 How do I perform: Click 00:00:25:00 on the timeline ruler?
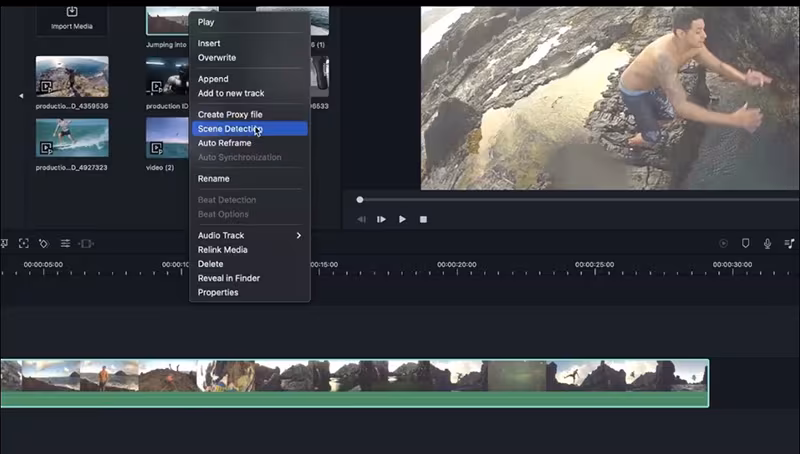pos(594,265)
